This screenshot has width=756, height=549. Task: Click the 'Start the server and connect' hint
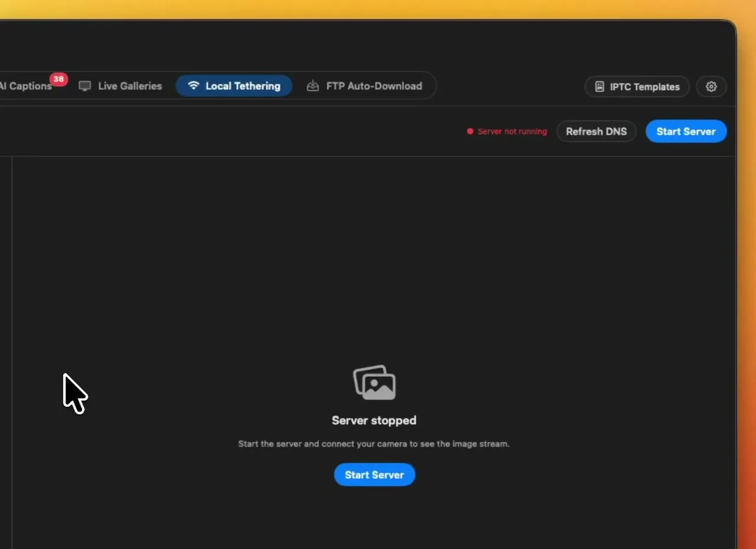(x=374, y=443)
